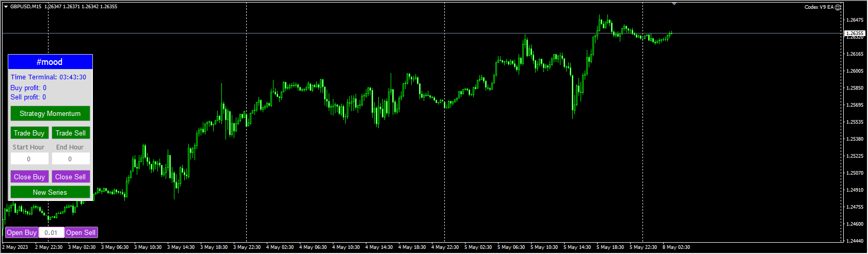Click the 8 May 02:30 time label

(676, 247)
